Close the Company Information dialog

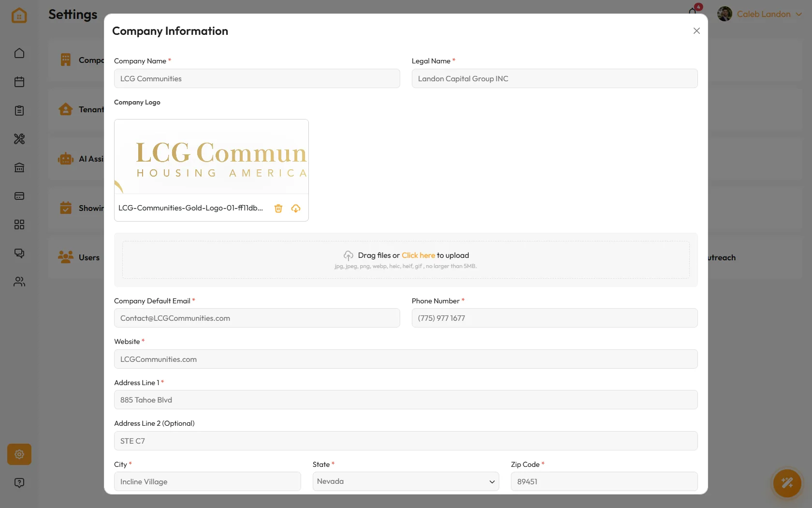(x=696, y=31)
